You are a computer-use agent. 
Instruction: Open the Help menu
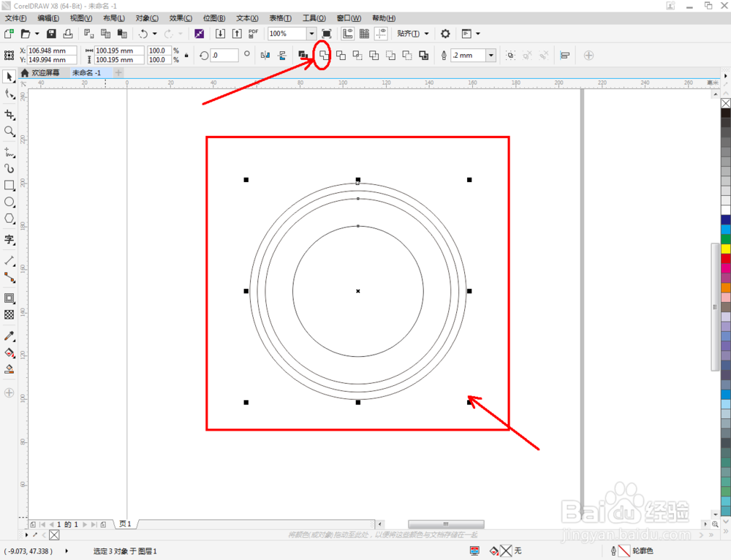pyautogui.click(x=384, y=18)
